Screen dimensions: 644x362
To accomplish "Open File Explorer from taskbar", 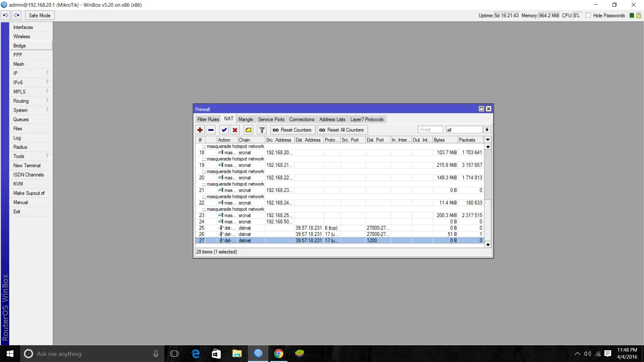I will coord(237,354).
